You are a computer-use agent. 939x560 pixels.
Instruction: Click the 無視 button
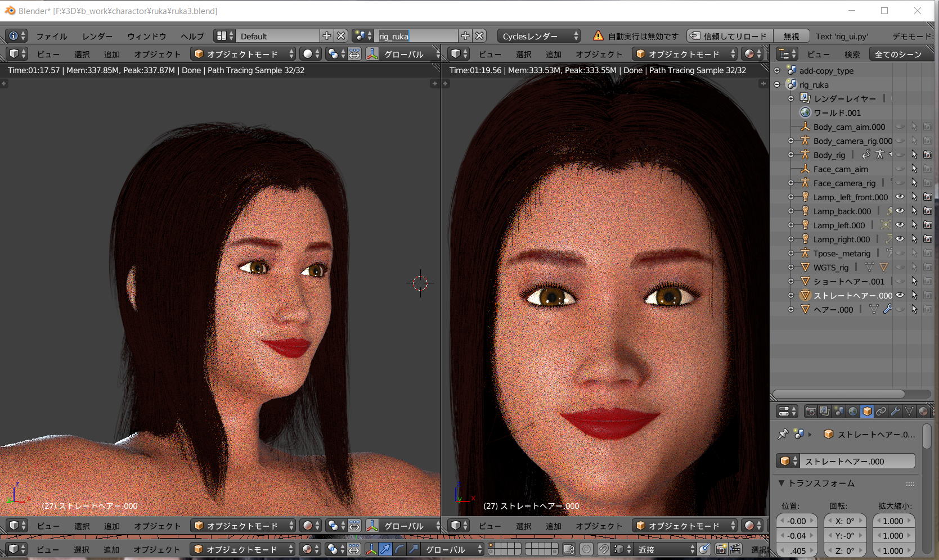(791, 36)
